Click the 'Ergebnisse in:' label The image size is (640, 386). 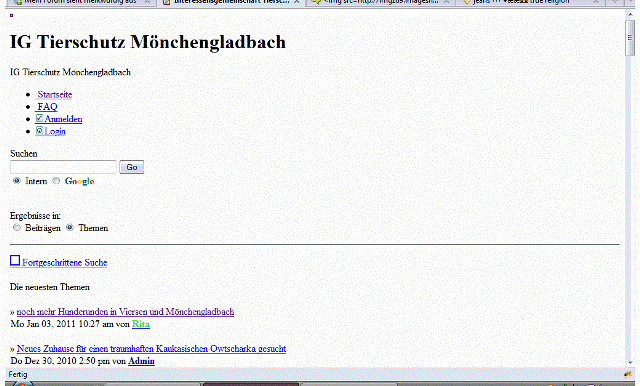point(35,216)
